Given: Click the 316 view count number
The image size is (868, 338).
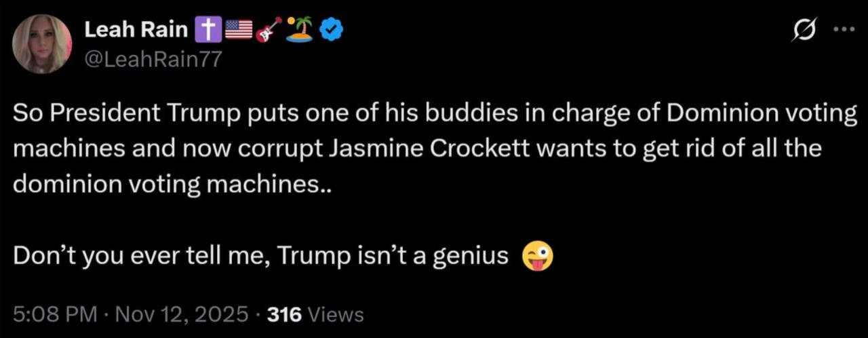Looking at the screenshot, I should [285, 315].
